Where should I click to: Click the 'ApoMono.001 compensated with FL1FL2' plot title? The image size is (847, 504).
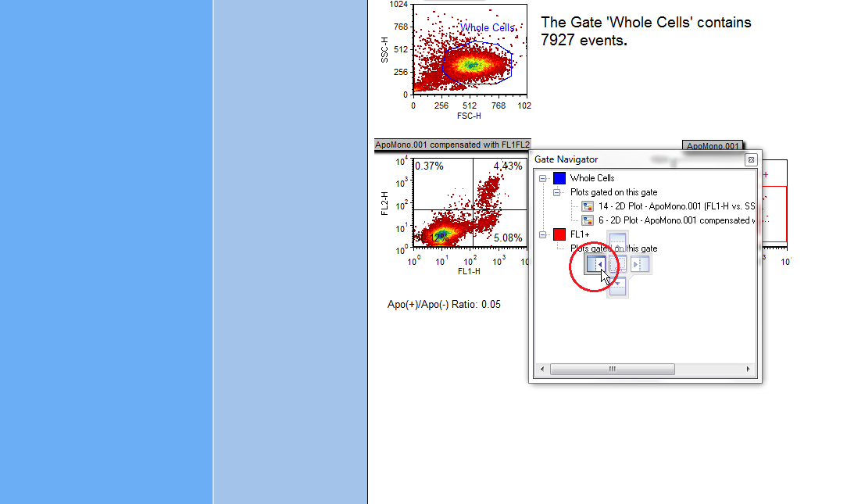[x=452, y=145]
